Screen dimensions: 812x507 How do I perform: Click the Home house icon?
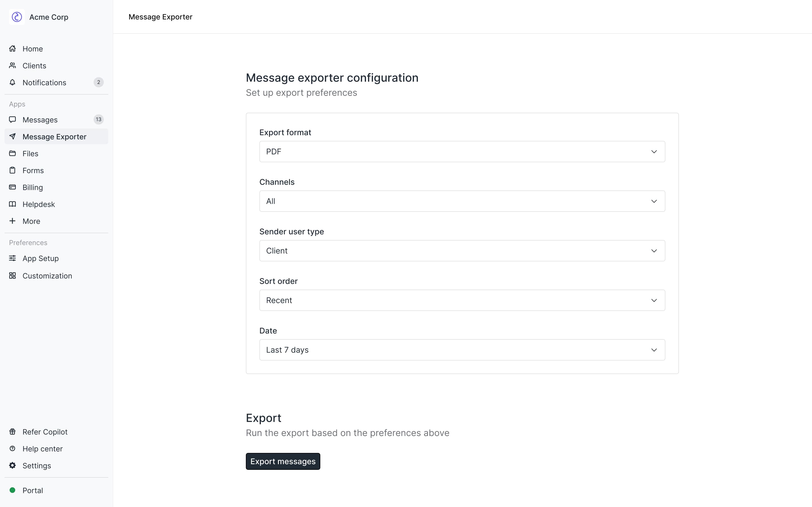[x=12, y=49]
